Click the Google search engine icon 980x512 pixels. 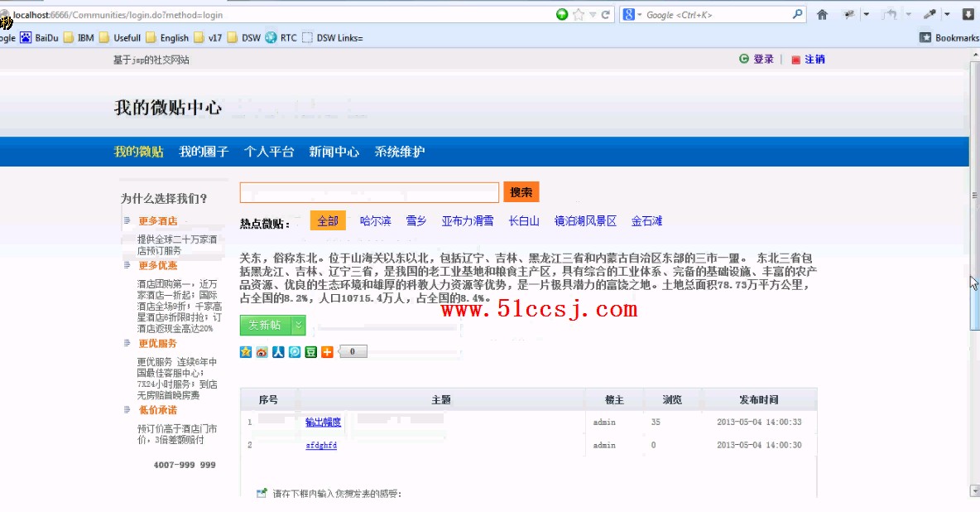click(x=629, y=14)
